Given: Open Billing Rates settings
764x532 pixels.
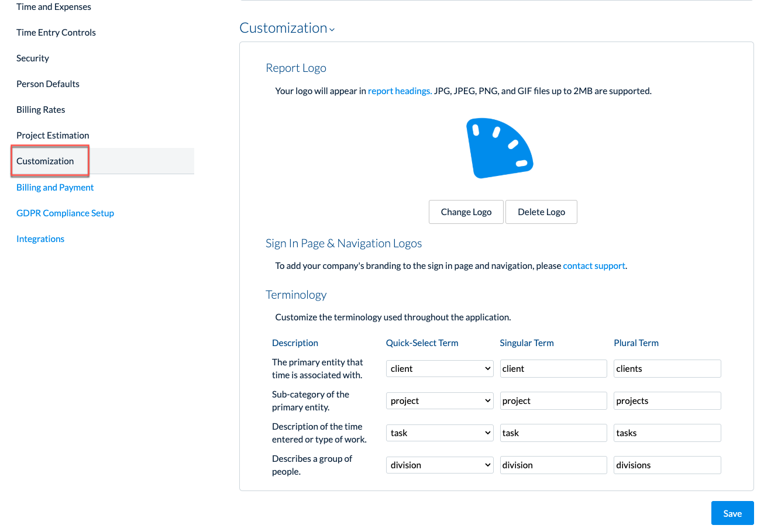Looking at the screenshot, I should tap(40, 109).
